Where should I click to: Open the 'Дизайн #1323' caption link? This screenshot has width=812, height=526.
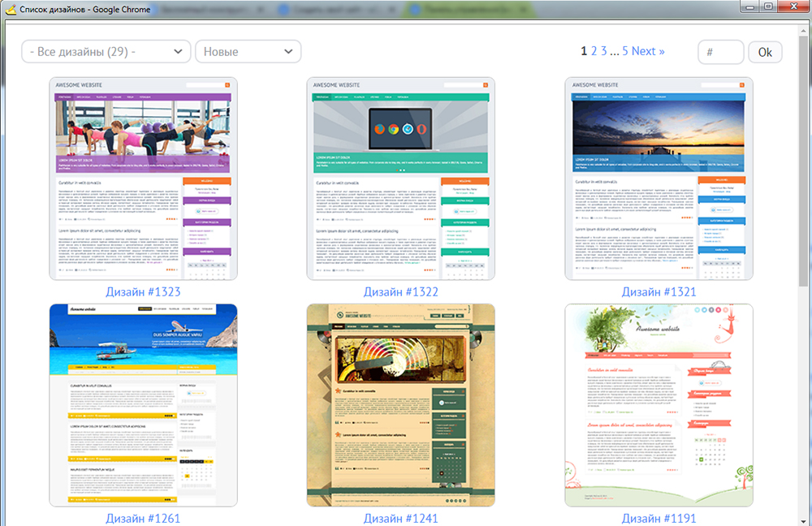point(143,291)
